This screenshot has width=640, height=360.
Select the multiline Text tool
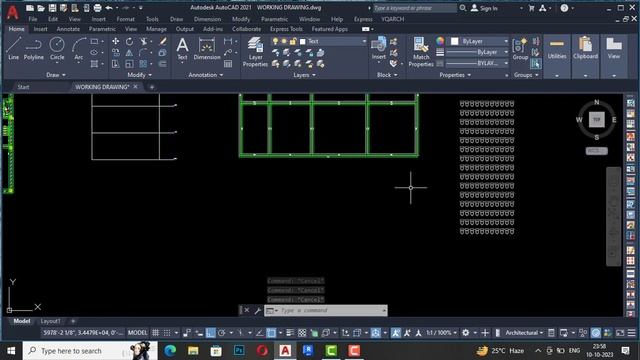(x=182, y=49)
